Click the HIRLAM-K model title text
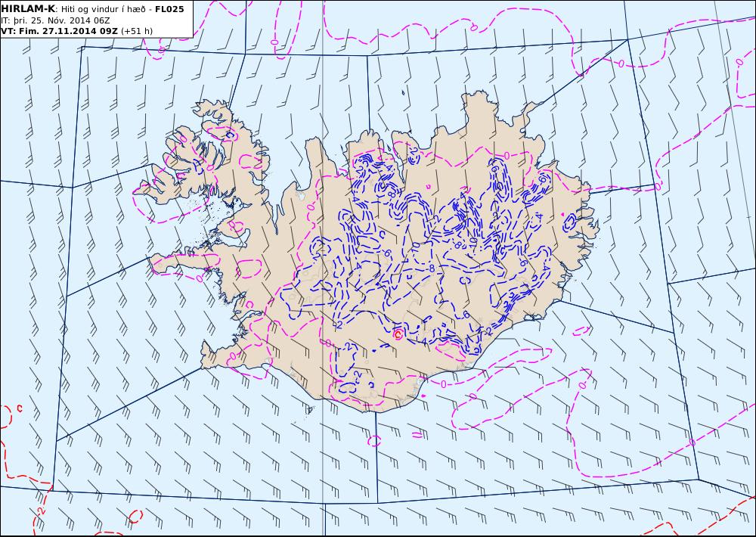 click(x=28, y=9)
